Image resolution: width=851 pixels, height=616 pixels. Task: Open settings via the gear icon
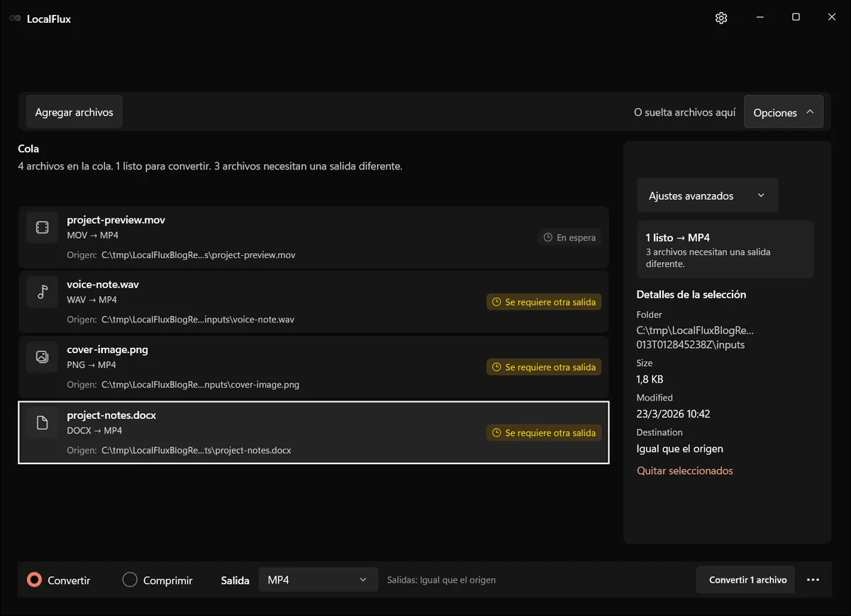pos(721,18)
